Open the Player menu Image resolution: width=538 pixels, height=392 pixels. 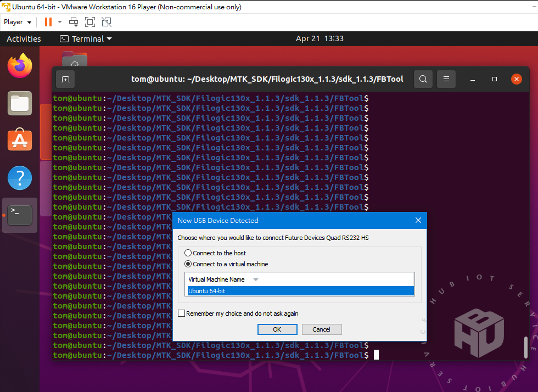(x=18, y=22)
